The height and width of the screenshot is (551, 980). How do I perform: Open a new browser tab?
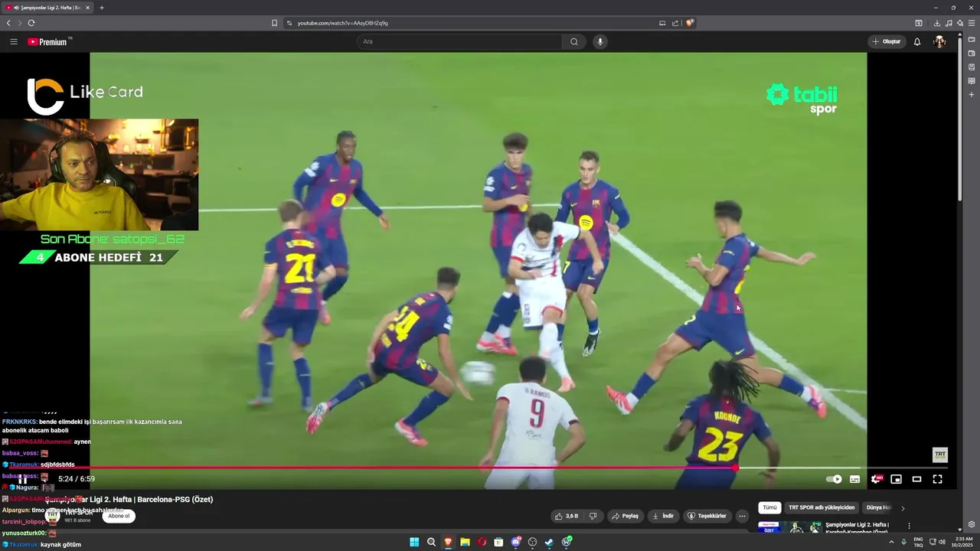click(x=102, y=8)
